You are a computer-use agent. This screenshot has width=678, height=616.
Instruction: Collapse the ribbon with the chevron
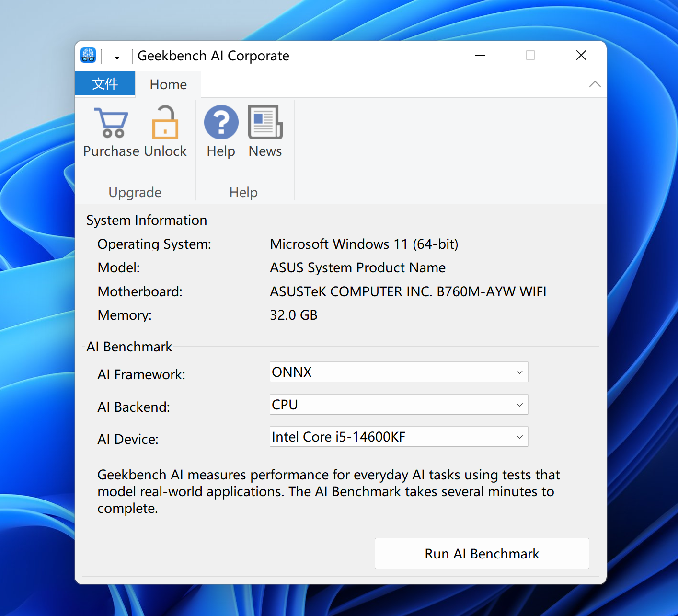[595, 84]
